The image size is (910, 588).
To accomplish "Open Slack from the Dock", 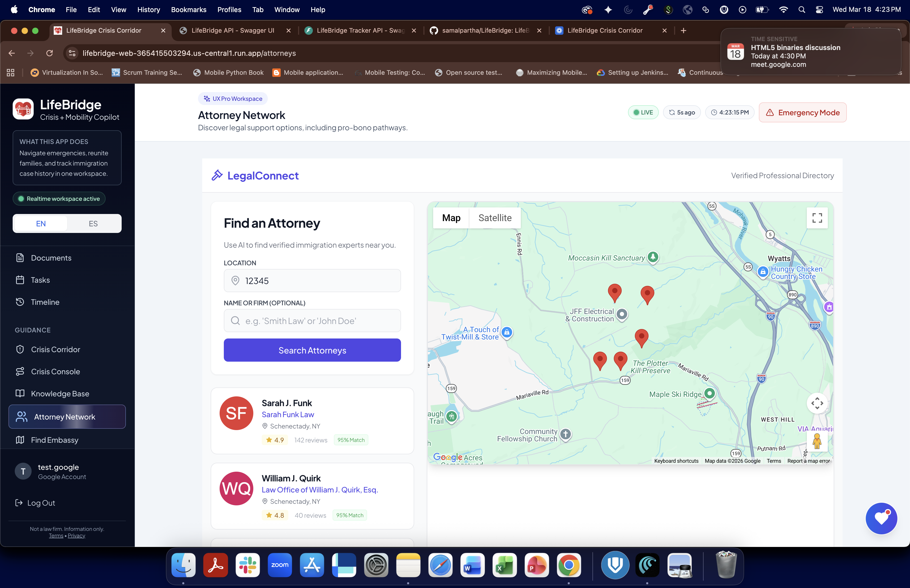I will (x=248, y=565).
